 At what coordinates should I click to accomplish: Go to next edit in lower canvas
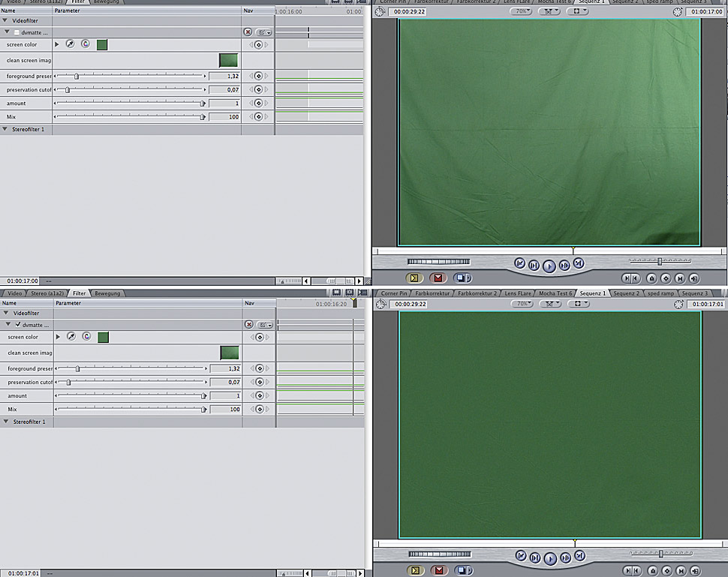click(x=579, y=556)
